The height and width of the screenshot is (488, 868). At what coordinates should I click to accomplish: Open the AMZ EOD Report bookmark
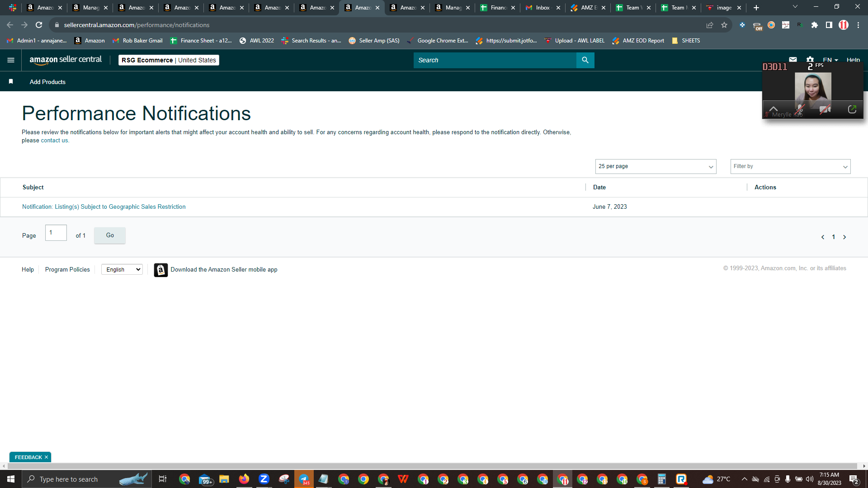tap(638, 41)
